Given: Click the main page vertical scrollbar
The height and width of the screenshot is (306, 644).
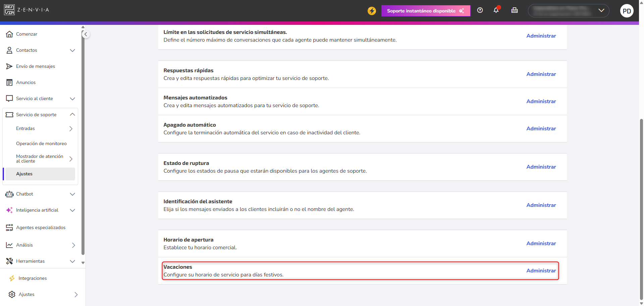Looking at the screenshot, I should coord(641,209).
